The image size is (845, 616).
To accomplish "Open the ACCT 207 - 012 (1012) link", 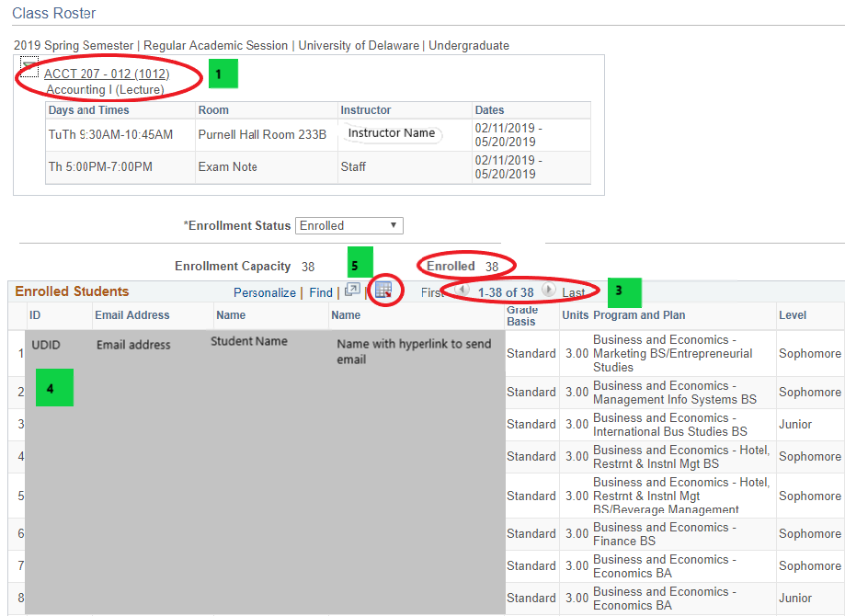I will 107,74.
